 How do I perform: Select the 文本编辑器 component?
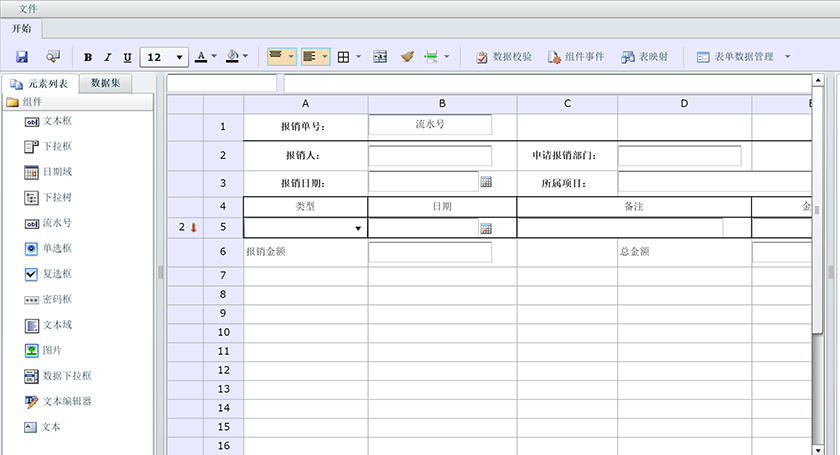pos(58,401)
